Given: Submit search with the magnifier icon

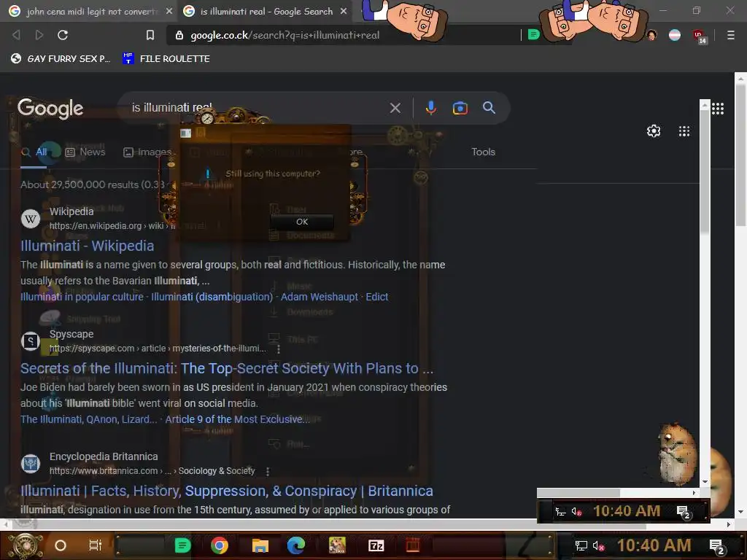Looking at the screenshot, I should [x=489, y=108].
